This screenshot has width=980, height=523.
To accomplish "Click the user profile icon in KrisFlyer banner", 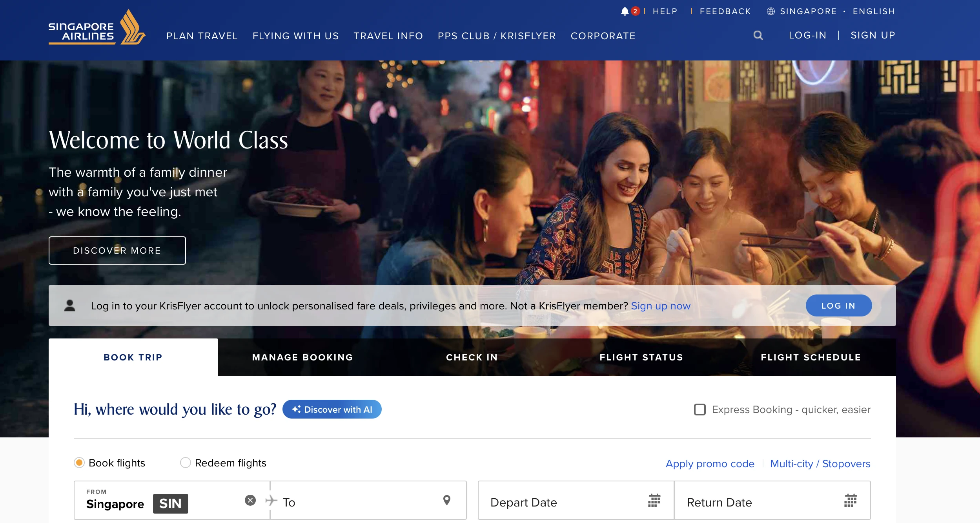I will 70,305.
